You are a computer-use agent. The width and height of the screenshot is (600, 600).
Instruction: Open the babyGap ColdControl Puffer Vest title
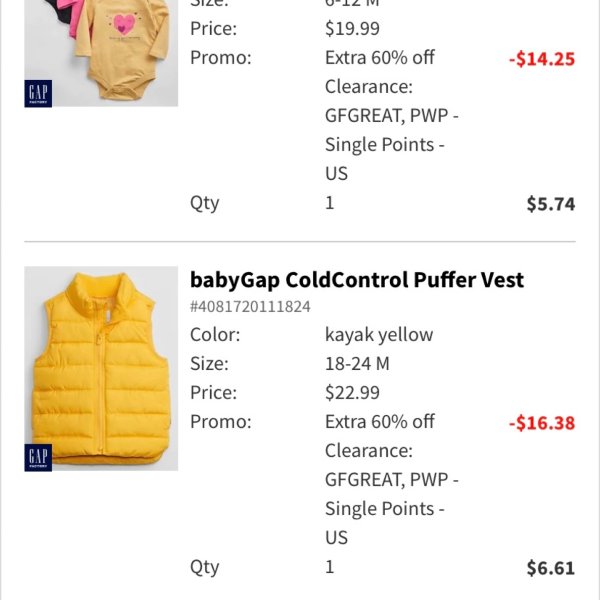(x=357, y=280)
